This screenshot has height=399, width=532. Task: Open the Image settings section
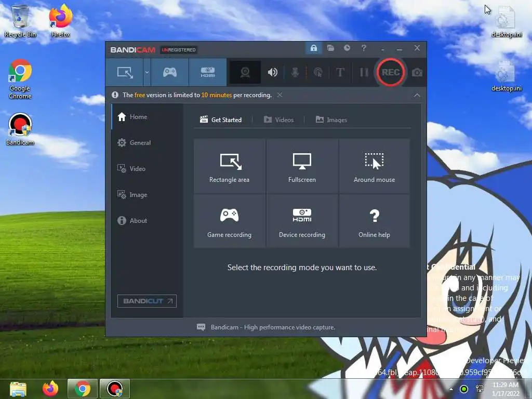(x=148, y=195)
